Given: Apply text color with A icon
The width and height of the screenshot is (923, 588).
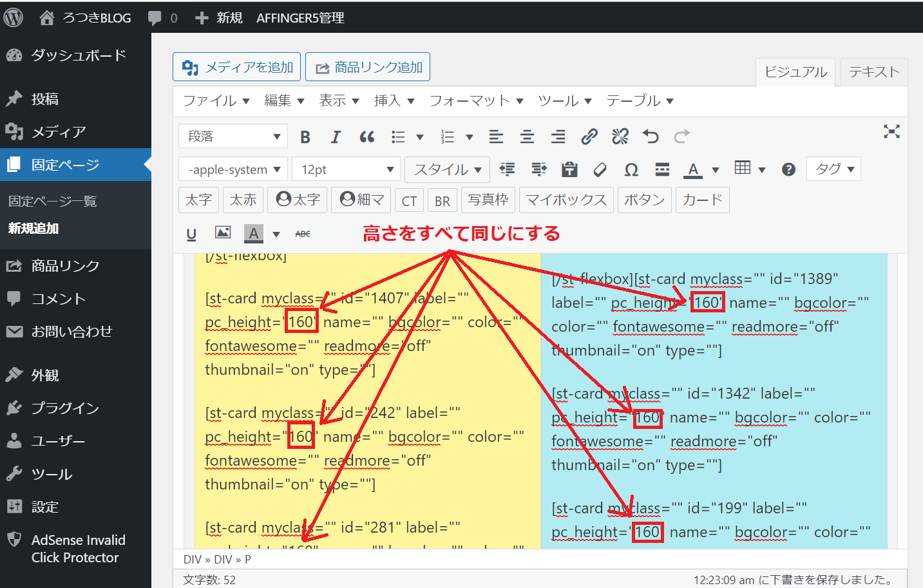Looking at the screenshot, I should (x=693, y=169).
